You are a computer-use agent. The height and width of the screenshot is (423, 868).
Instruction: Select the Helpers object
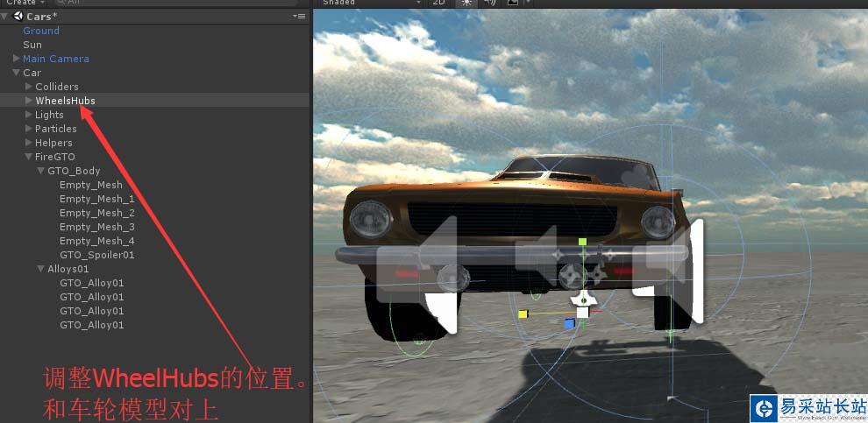pyautogui.click(x=53, y=143)
